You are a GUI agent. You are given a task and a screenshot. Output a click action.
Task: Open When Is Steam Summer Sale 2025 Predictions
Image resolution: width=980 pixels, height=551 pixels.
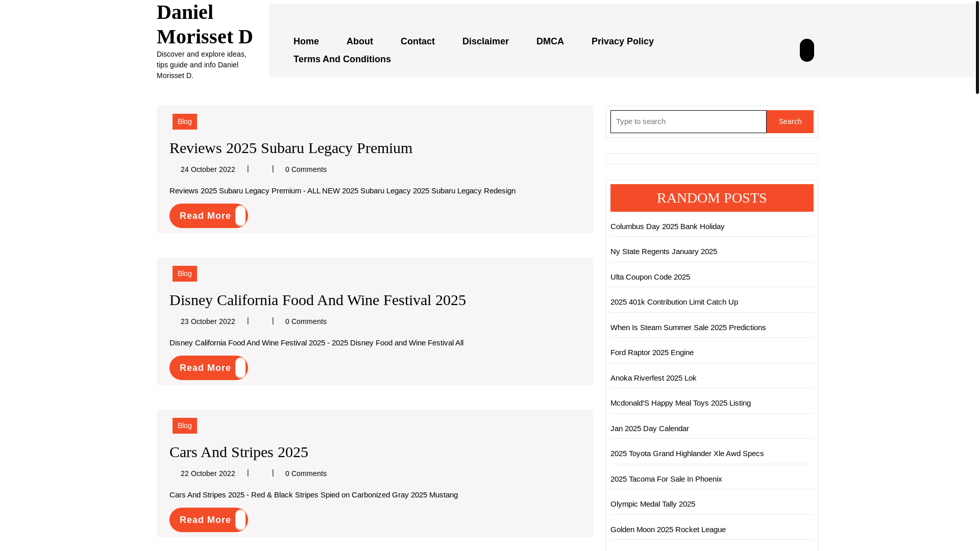[688, 328]
